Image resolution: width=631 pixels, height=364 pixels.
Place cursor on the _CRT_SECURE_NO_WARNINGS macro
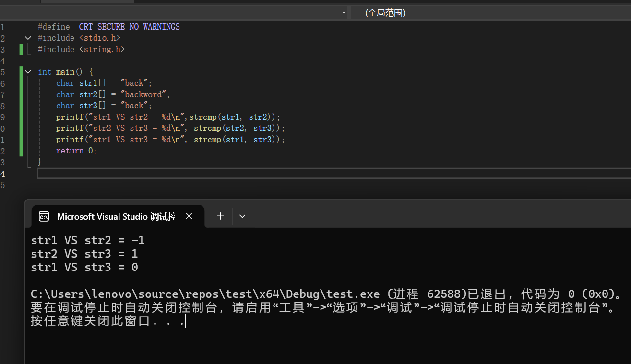[x=127, y=27]
